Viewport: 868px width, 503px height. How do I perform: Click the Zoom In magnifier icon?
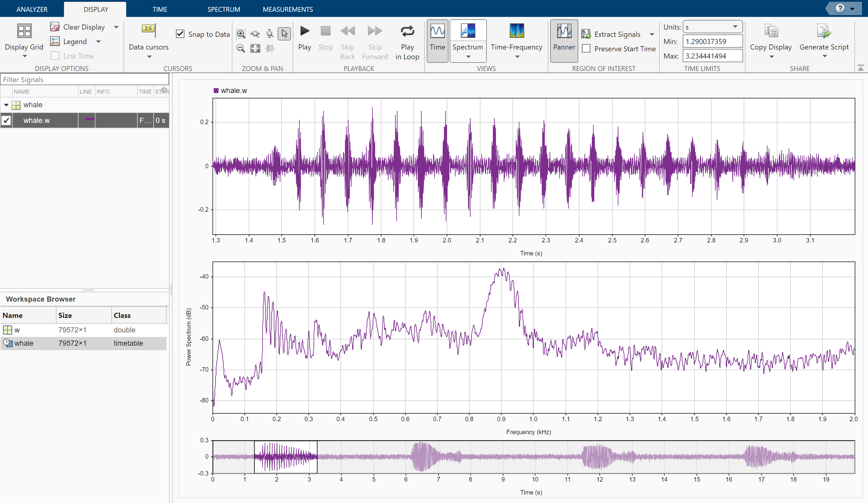[x=241, y=34]
